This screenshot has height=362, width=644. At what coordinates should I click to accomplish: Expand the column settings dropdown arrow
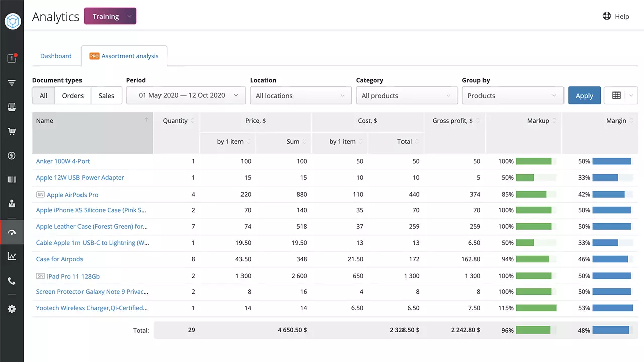click(x=632, y=95)
